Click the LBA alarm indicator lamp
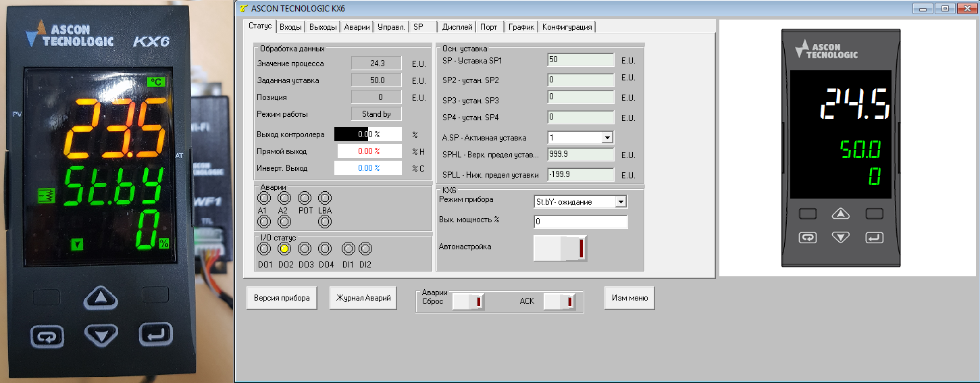 click(325, 198)
